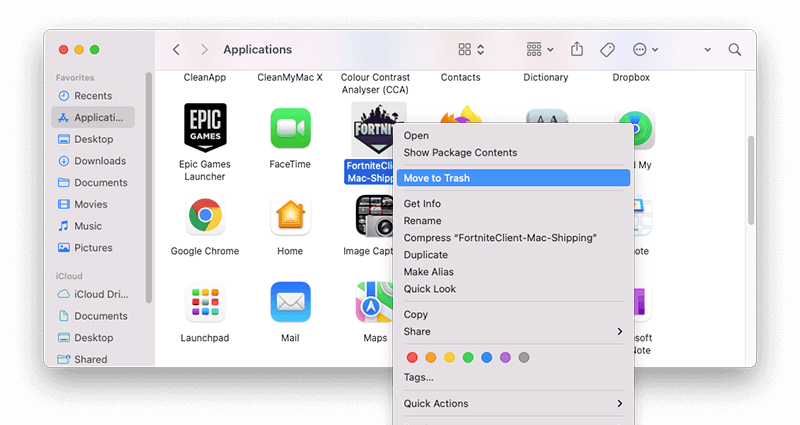Click the CleanApp label
The image size is (800, 425).
(x=205, y=78)
